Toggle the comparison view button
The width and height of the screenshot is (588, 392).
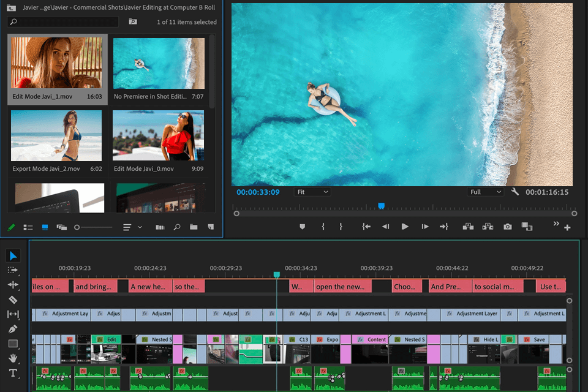click(526, 227)
